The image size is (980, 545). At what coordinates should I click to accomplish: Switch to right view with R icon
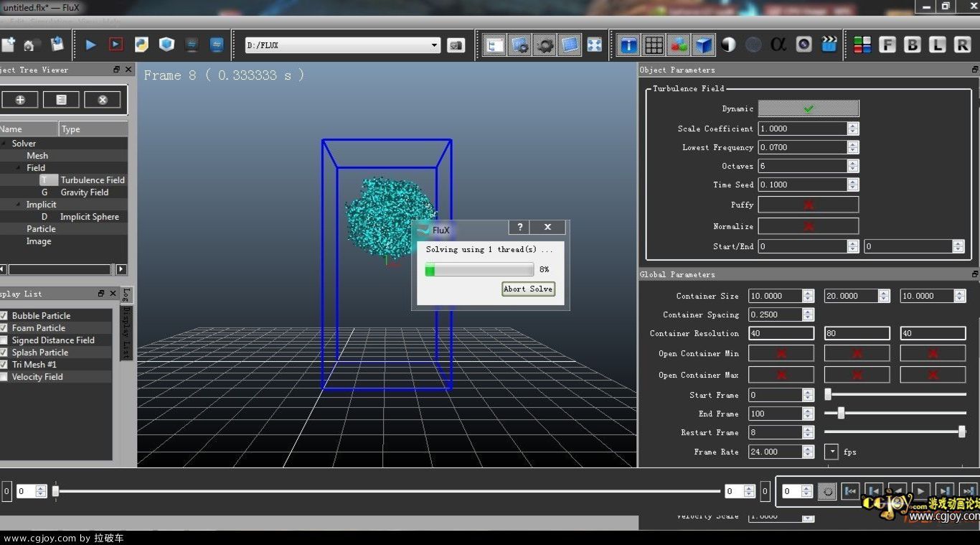point(963,45)
